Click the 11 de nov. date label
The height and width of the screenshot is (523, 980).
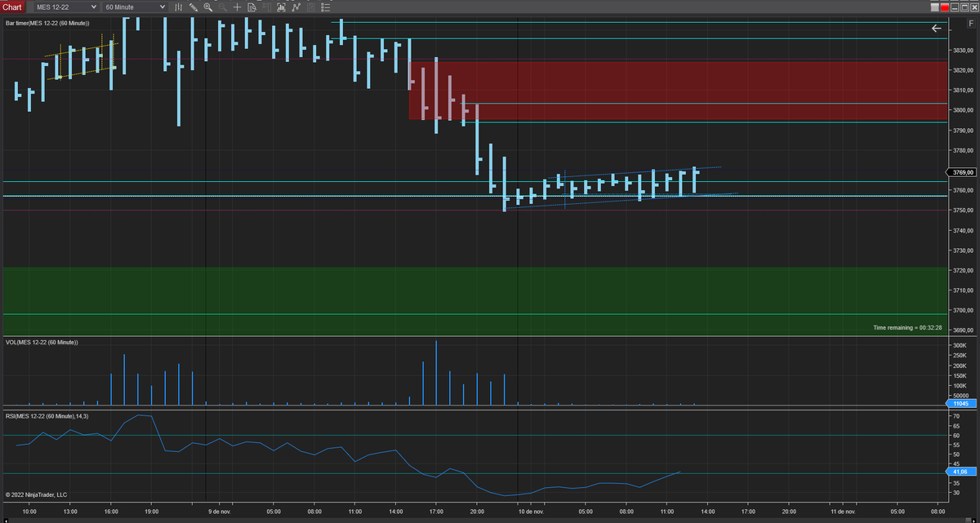[x=843, y=512]
